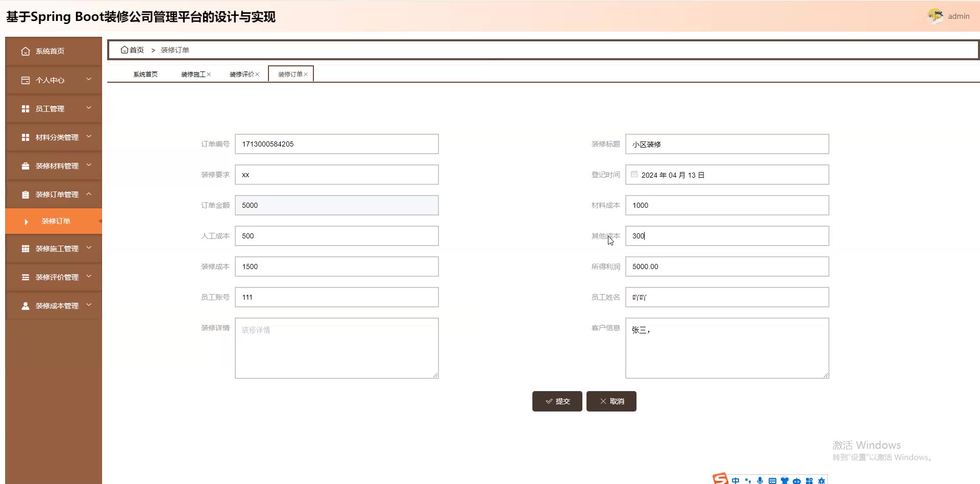Click the 装修评价管理 list icon
This screenshot has height=484, width=980.
click(26, 277)
